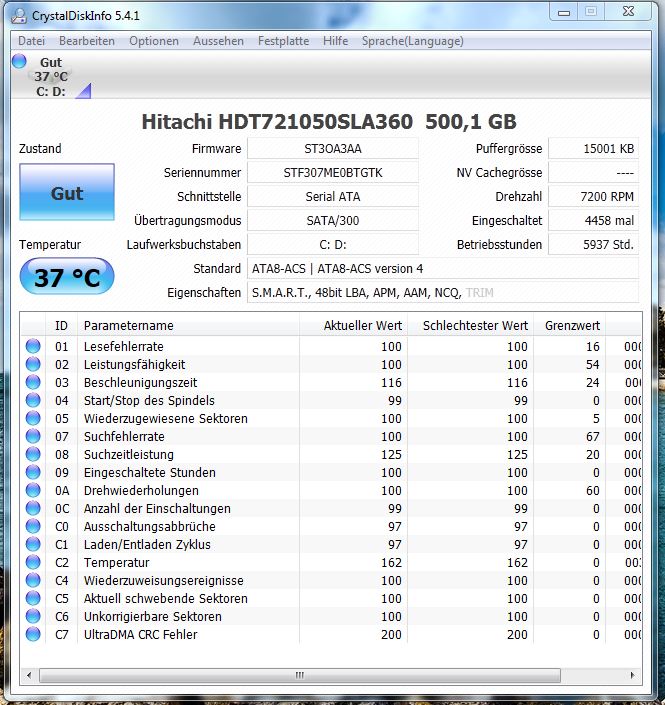
Task: Click status orb for 01 Lesefehlerrate
Action: pos(33,346)
